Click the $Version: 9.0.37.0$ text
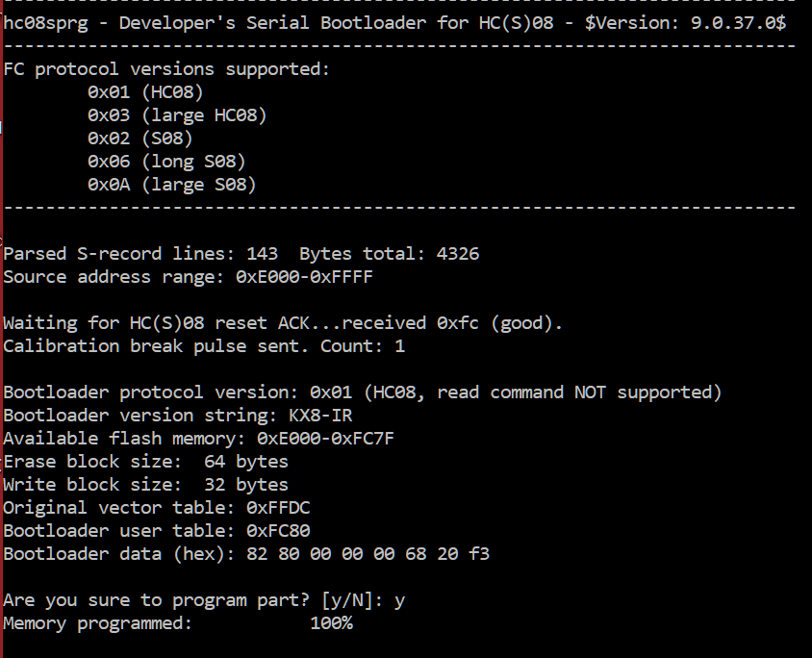Screen dimensions: 812x658 click(x=685, y=23)
